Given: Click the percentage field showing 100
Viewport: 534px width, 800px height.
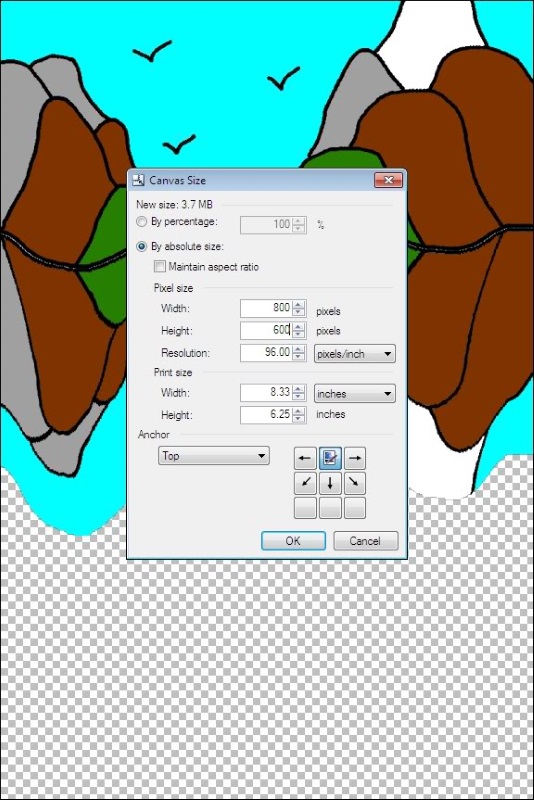Looking at the screenshot, I should point(267,224).
